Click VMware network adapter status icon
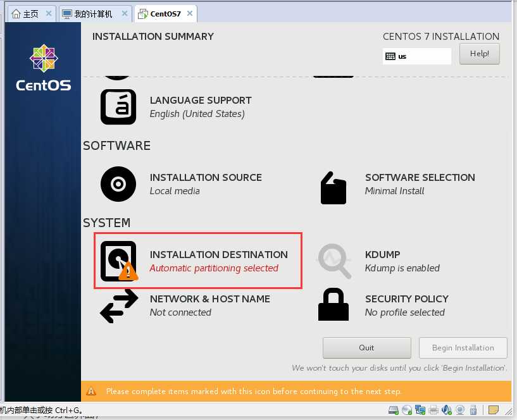 (420, 410)
